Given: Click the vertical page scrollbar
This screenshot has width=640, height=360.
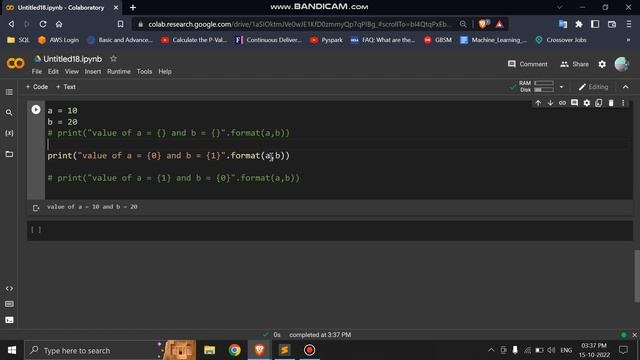Looking at the screenshot, I should (637, 276).
